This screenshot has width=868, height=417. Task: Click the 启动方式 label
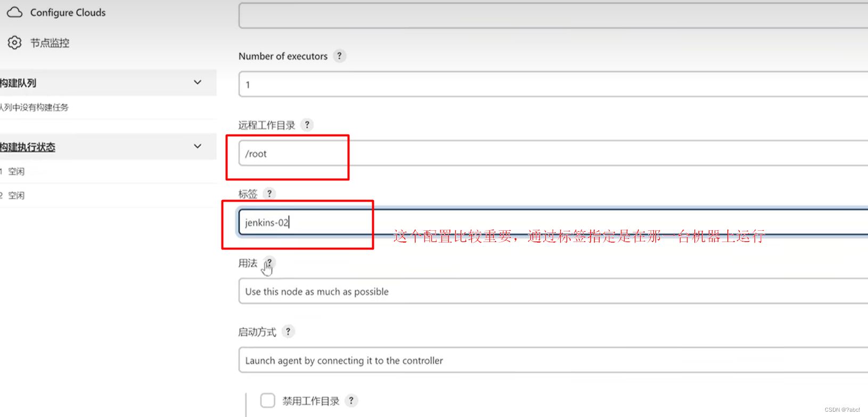pos(257,332)
